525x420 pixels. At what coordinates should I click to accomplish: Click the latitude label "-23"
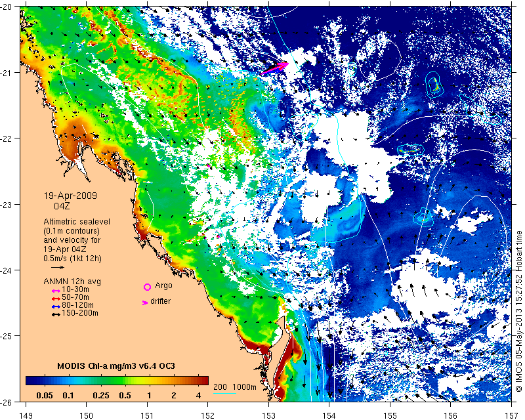point(7,204)
